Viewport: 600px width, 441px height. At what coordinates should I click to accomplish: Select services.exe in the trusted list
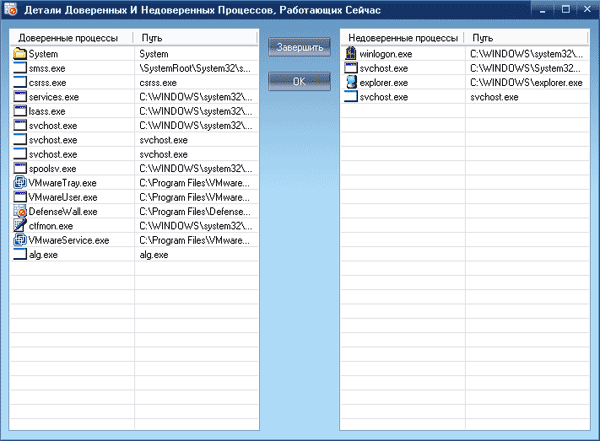[x=54, y=97]
